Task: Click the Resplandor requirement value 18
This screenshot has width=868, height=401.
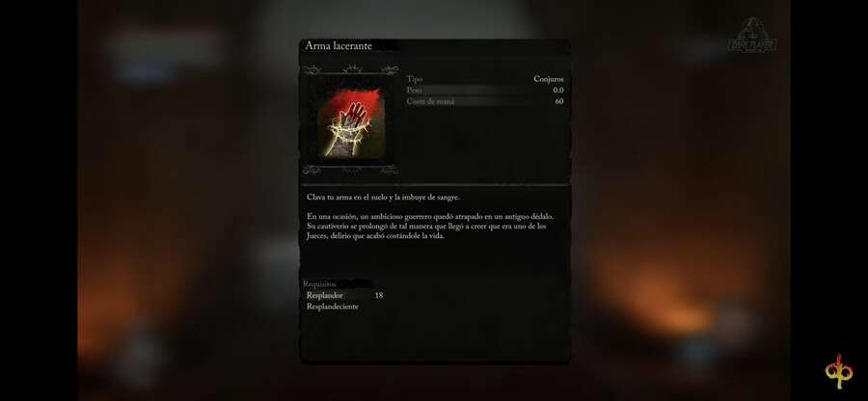Action: point(379,295)
